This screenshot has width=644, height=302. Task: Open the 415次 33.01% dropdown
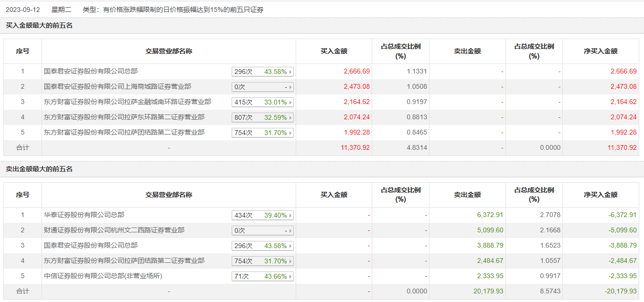pyautogui.click(x=263, y=102)
